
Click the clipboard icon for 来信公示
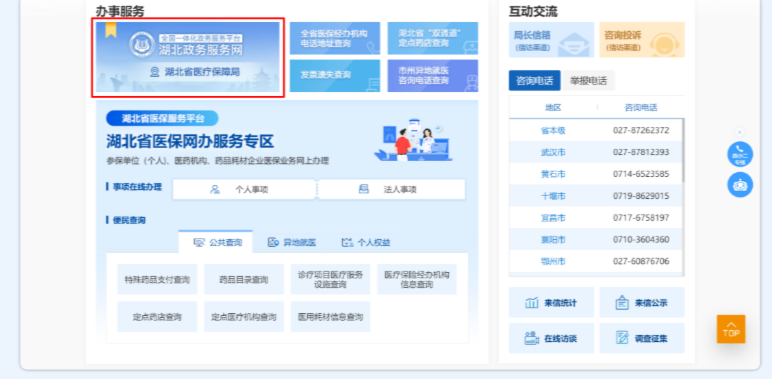(x=622, y=302)
